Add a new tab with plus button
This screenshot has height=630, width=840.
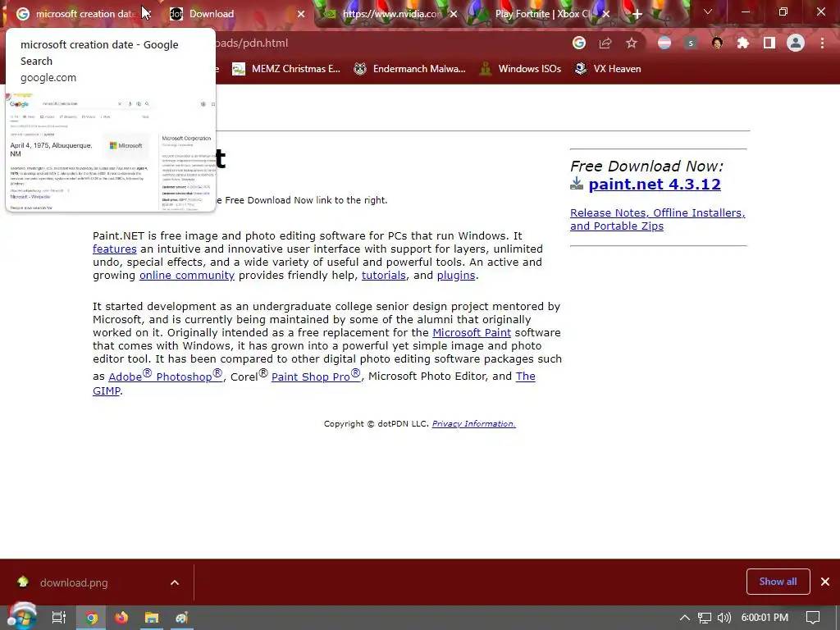(x=637, y=14)
